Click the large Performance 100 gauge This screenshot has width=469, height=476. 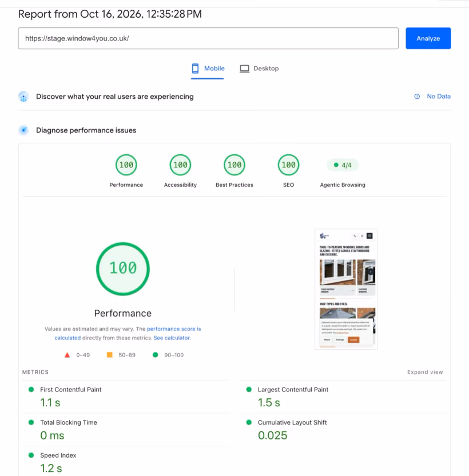point(123,269)
